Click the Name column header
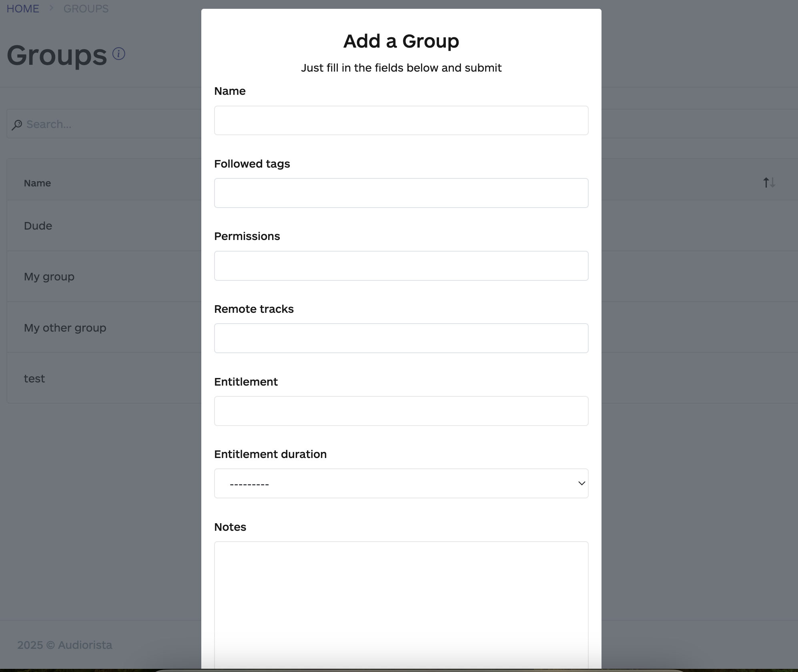798x672 pixels. (x=37, y=183)
